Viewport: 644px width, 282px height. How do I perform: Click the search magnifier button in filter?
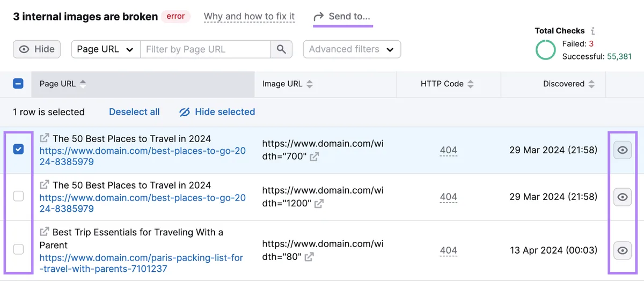pyautogui.click(x=281, y=49)
